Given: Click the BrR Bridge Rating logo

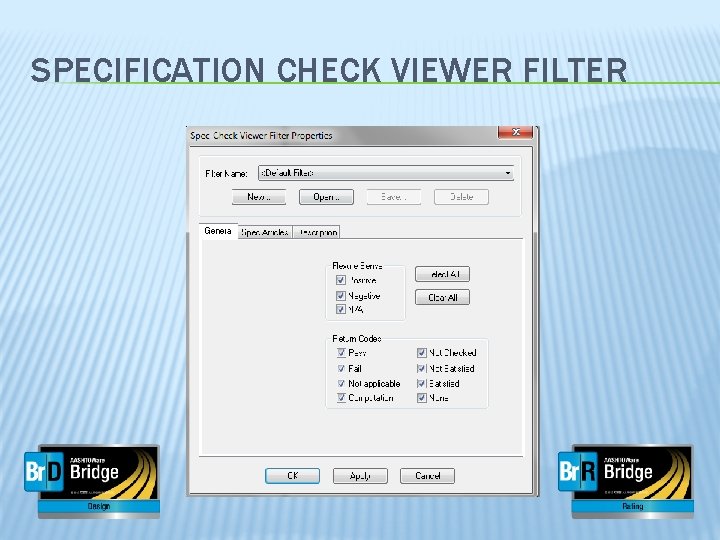Looking at the screenshot, I should tap(626, 481).
